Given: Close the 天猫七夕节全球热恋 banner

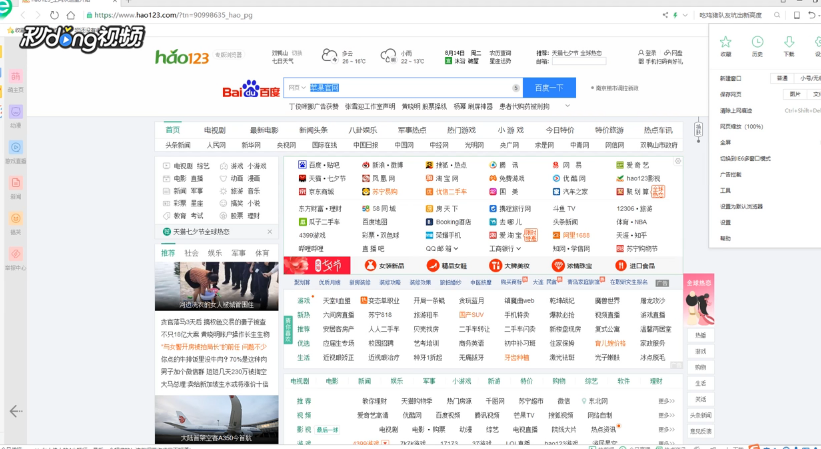Looking at the screenshot, I should (x=270, y=231).
